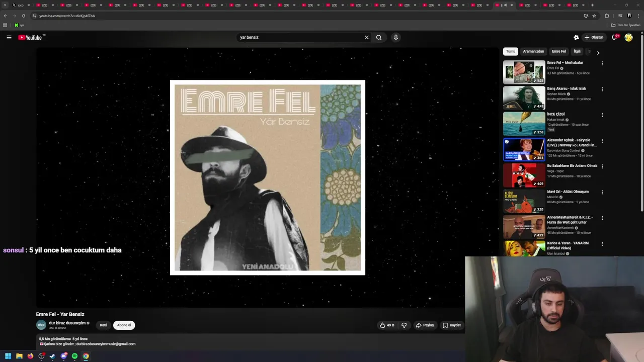Open File Explorer from taskbar
Image resolution: width=644 pixels, height=362 pixels.
19,356
